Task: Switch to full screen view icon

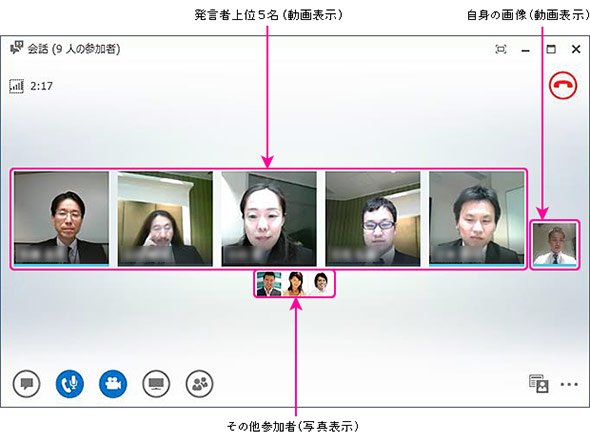Action: 501,49
